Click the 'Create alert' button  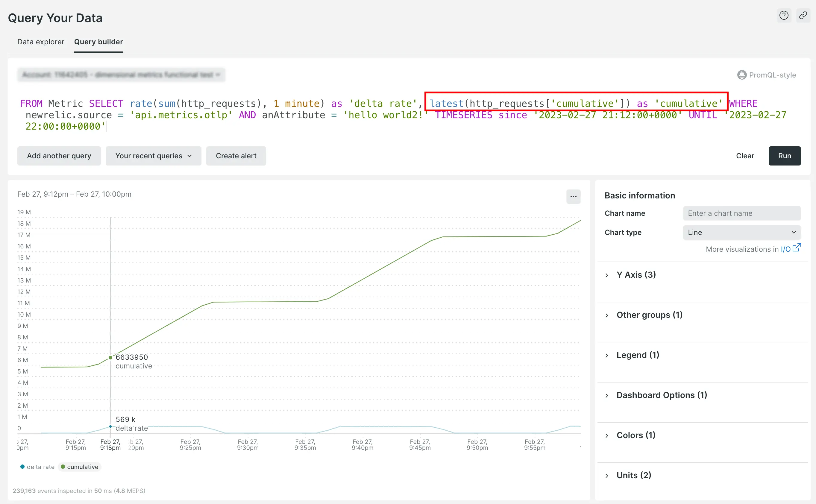[x=236, y=156]
